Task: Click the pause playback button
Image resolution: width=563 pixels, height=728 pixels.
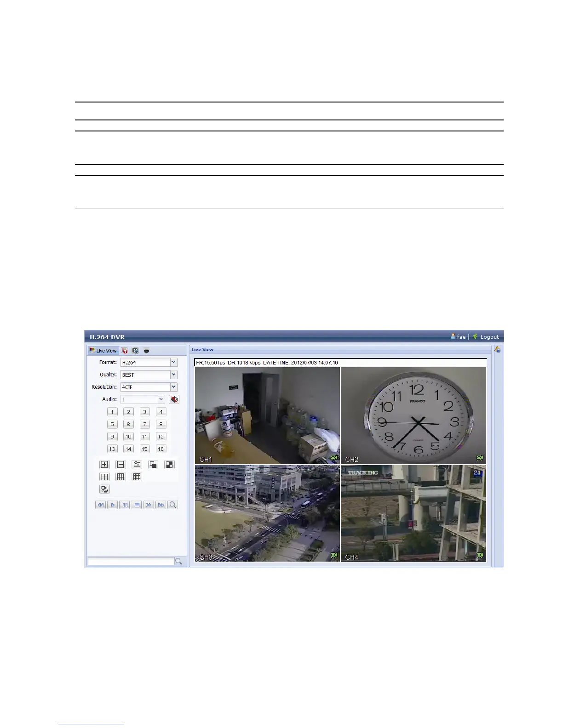Action: pyautogui.click(x=124, y=505)
